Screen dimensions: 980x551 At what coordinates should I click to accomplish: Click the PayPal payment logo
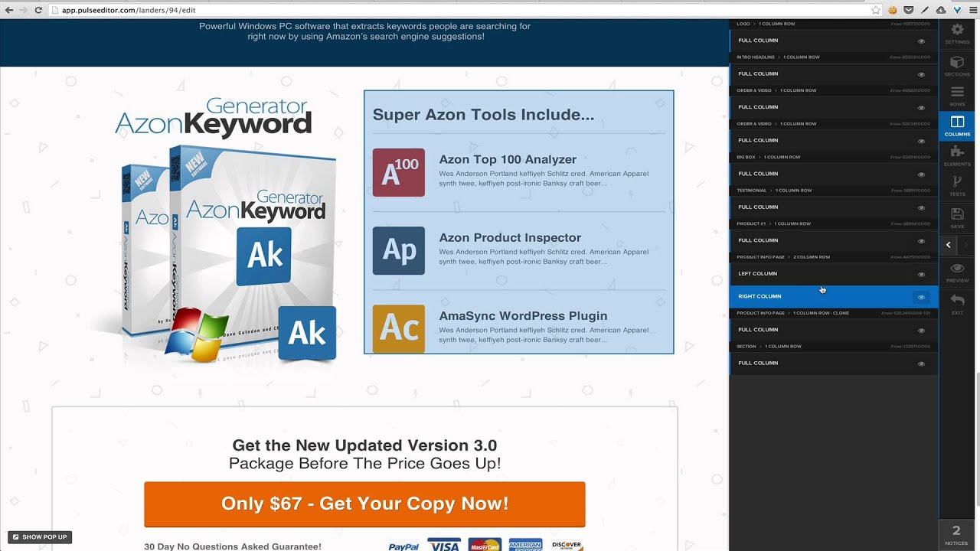[x=403, y=546]
